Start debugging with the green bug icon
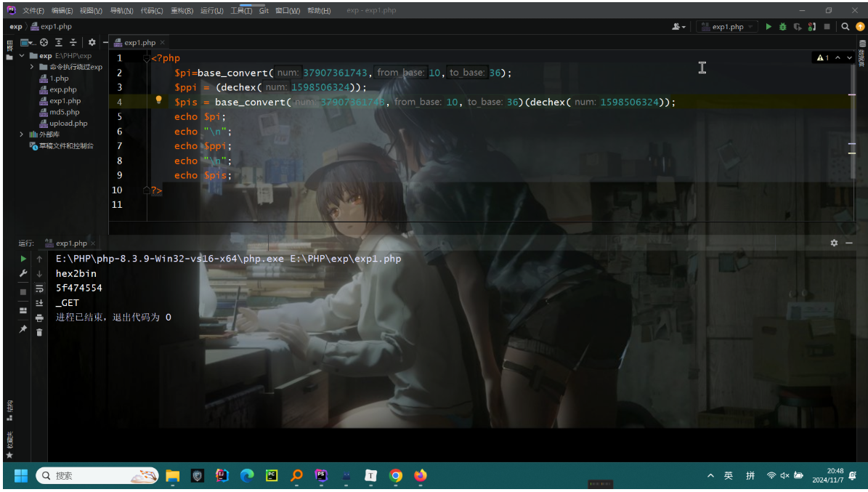The height and width of the screenshot is (492, 868). (783, 27)
